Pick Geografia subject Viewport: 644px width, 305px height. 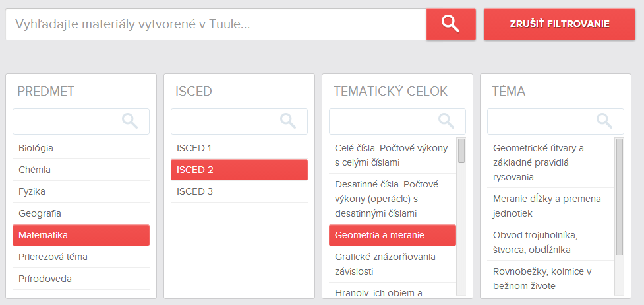coord(81,213)
